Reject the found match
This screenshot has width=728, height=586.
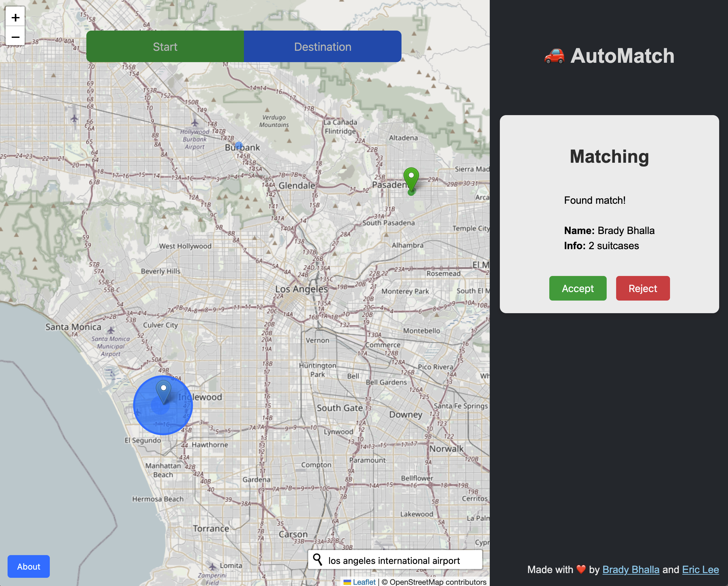point(643,288)
